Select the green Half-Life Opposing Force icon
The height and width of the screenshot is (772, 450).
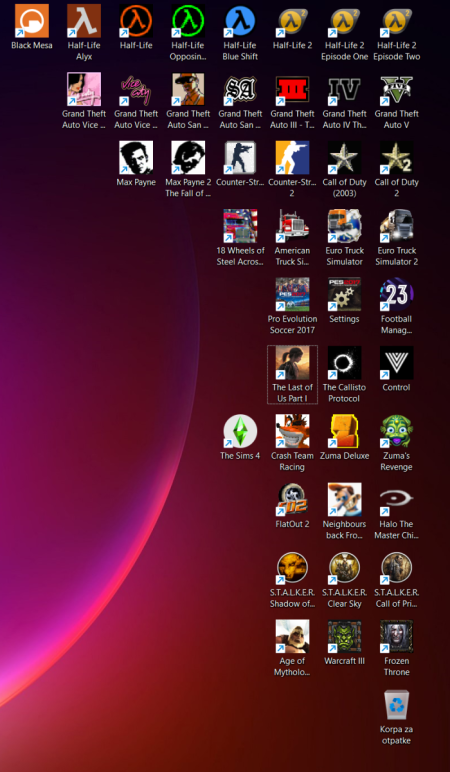(189, 21)
